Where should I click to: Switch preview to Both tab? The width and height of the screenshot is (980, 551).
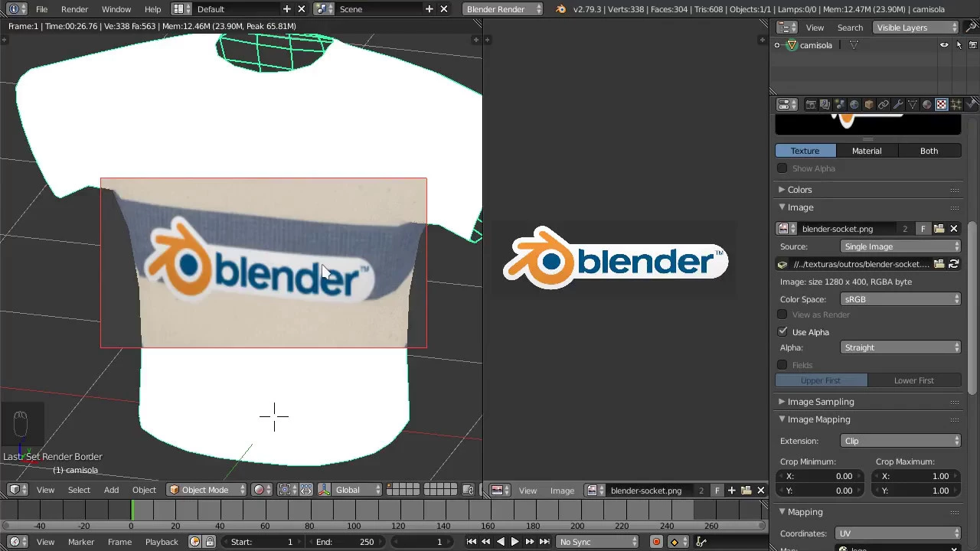pyautogui.click(x=929, y=151)
